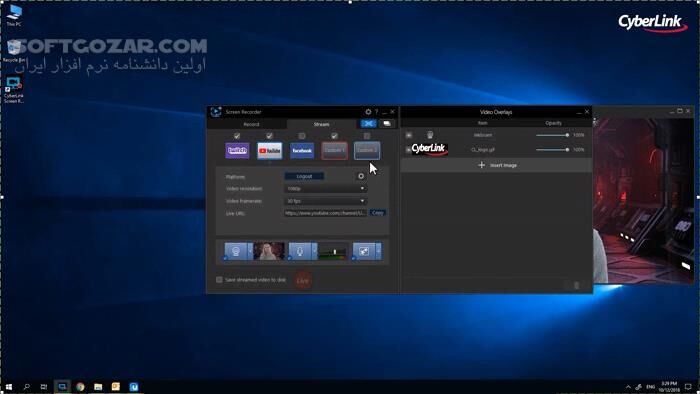Open taskbar search magnifier
This screenshot has width=700, height=394.
[26, 387]
